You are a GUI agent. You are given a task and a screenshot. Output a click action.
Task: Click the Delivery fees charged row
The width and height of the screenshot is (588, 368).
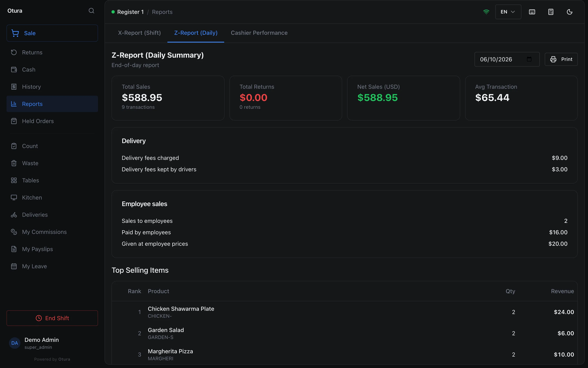[345, 158]
